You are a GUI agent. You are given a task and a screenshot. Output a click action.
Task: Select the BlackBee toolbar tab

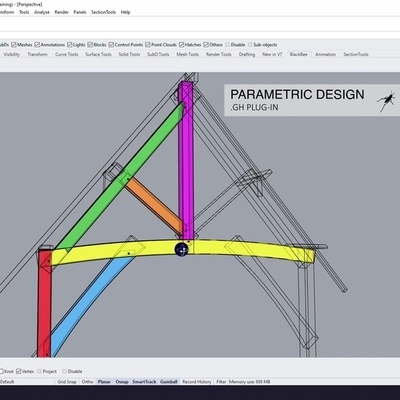click(298, 54)
